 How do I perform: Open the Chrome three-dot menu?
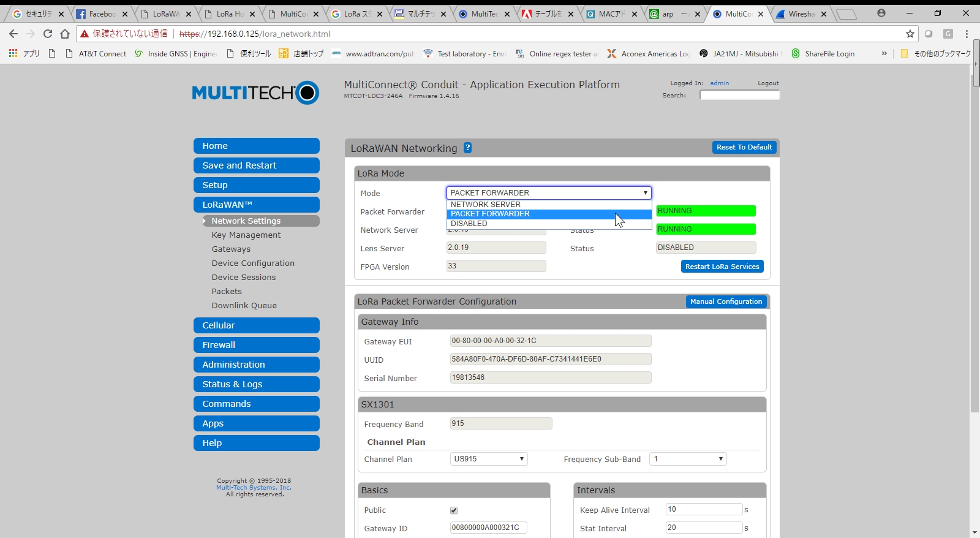tap(967, 34)
